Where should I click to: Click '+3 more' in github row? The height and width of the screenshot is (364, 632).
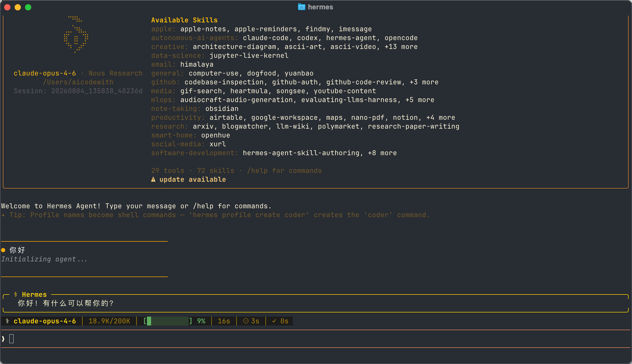424,82
